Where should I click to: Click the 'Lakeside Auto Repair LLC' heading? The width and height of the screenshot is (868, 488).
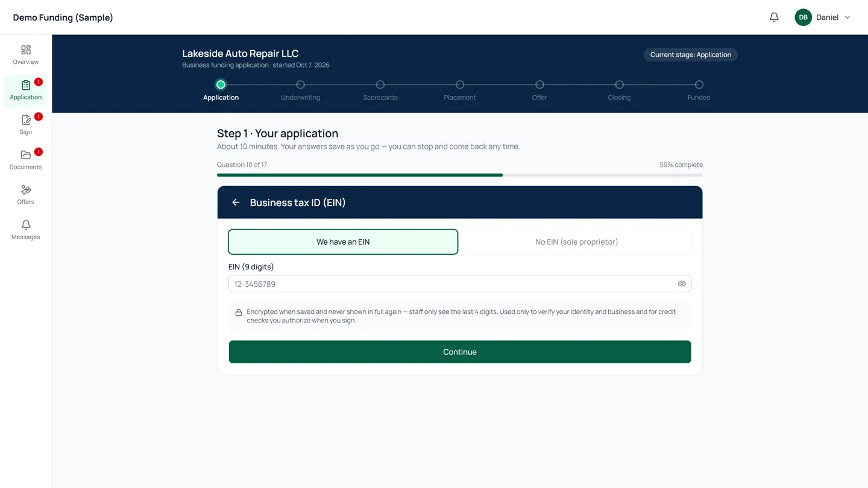241,54
